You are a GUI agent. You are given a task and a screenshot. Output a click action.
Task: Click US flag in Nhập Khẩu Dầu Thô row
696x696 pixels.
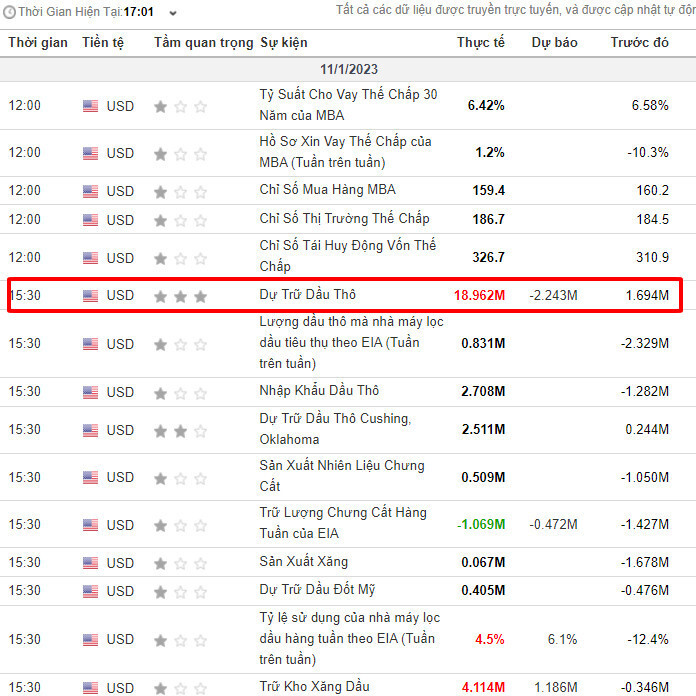(91, 392)
